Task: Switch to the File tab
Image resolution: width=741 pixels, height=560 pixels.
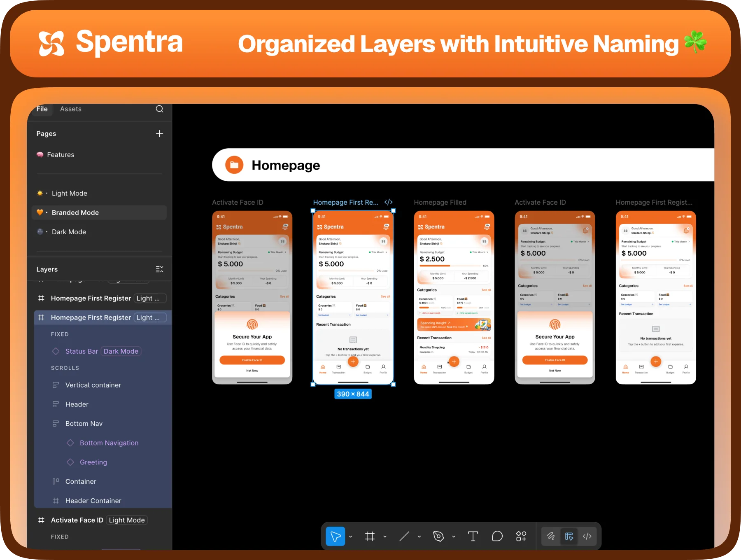Action: click(42, 109)
